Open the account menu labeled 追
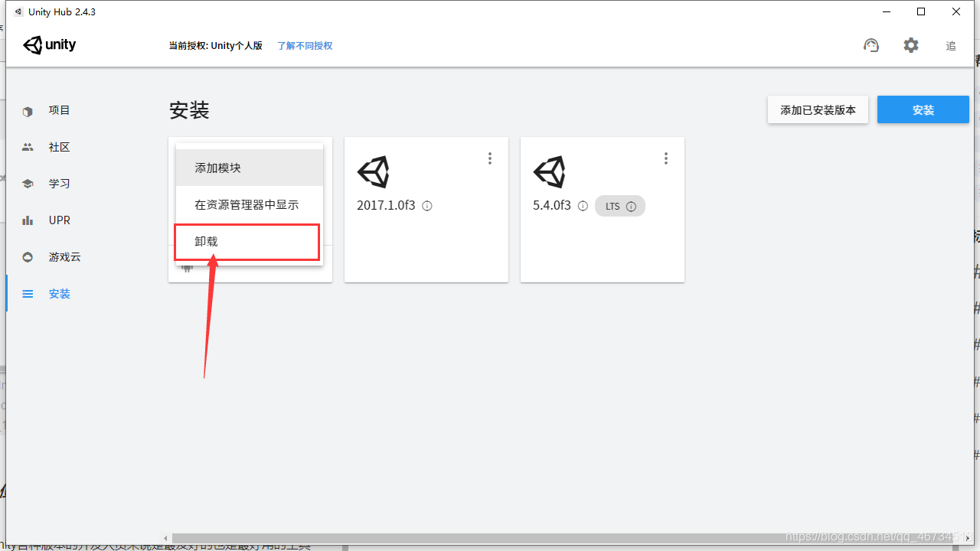This screenshot has width=980, height=551. point(951,46)
